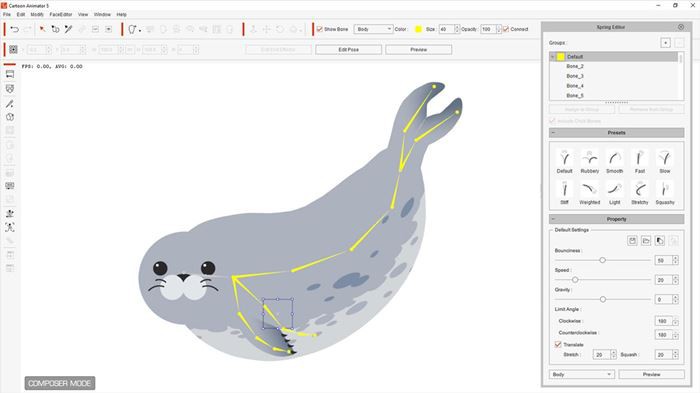
Task: Collapse the Presets section
Action: (x=554, y=133)
